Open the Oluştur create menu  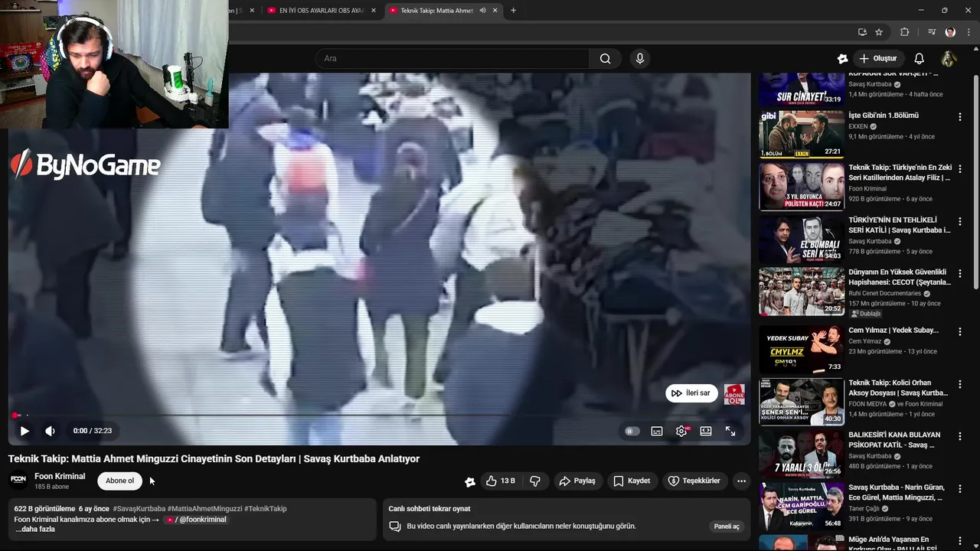coord(877,58)
